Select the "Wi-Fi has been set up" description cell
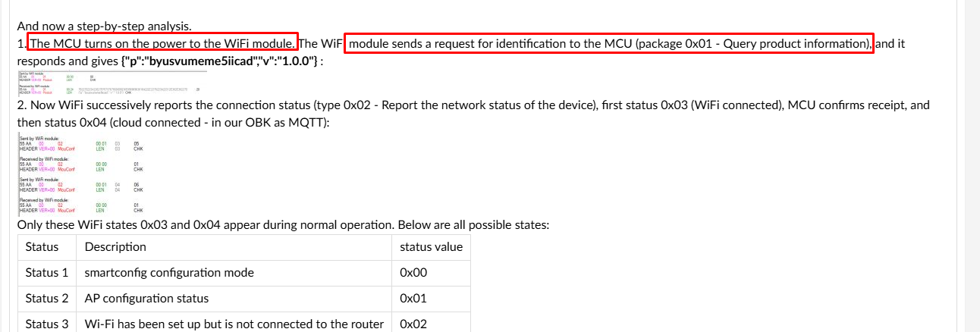980x332 pixels. point(234,324)
